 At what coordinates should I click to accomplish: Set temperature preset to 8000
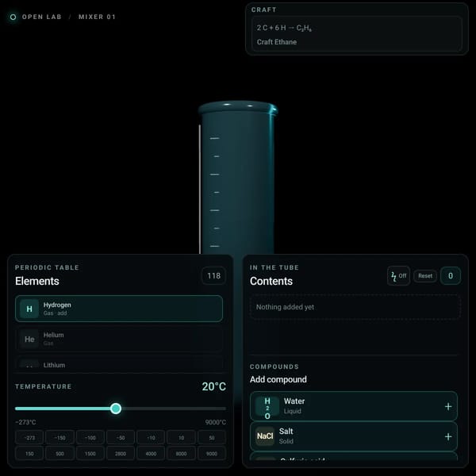[x=181, y=454]
